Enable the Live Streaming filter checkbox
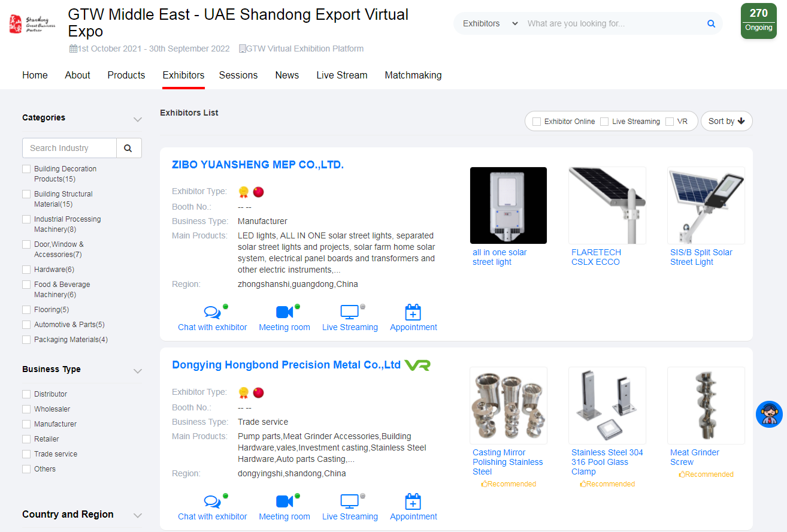The width and height of the screenshot is (787, 532). coord(604,122)
